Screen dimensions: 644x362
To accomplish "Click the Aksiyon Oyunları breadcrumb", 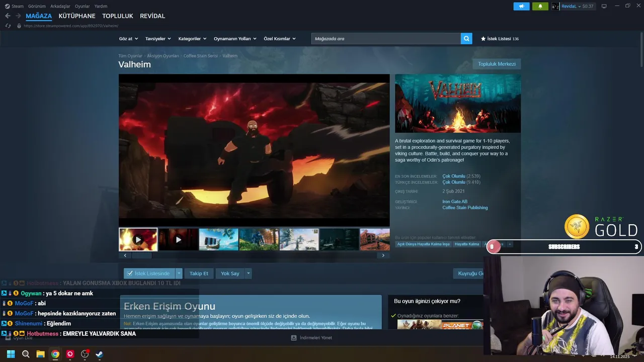I will tap(163, 56).
